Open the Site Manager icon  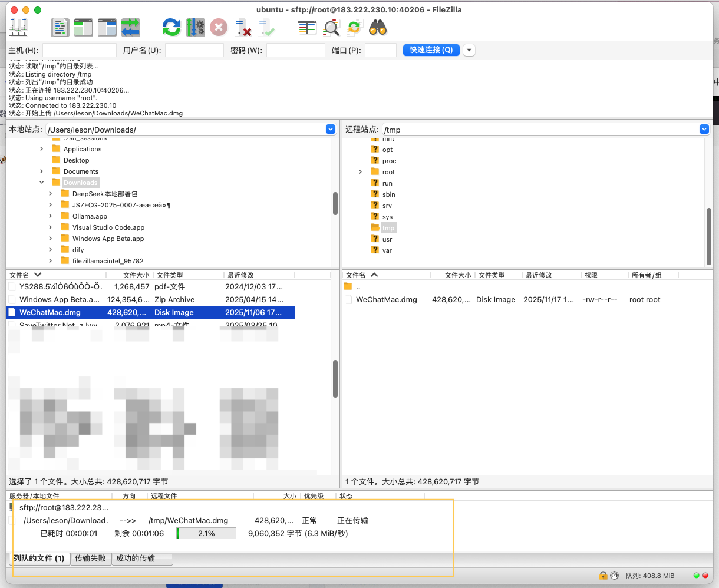18,27
